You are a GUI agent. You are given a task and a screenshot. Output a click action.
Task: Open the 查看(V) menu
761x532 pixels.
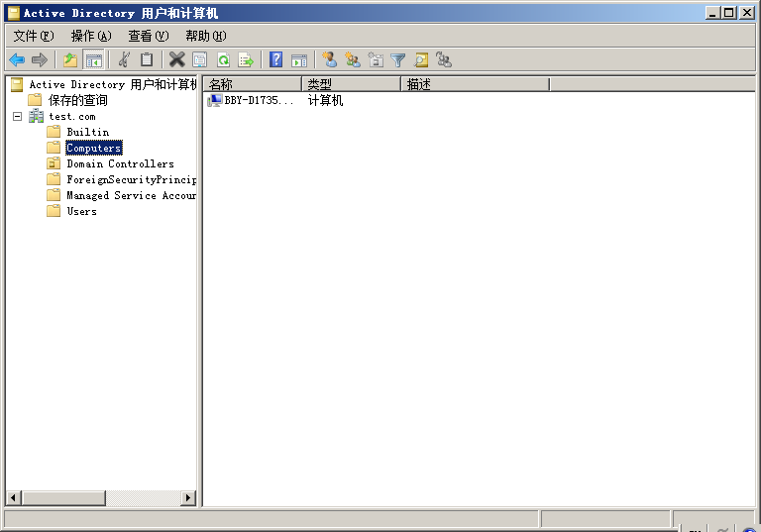coord(148,36)
